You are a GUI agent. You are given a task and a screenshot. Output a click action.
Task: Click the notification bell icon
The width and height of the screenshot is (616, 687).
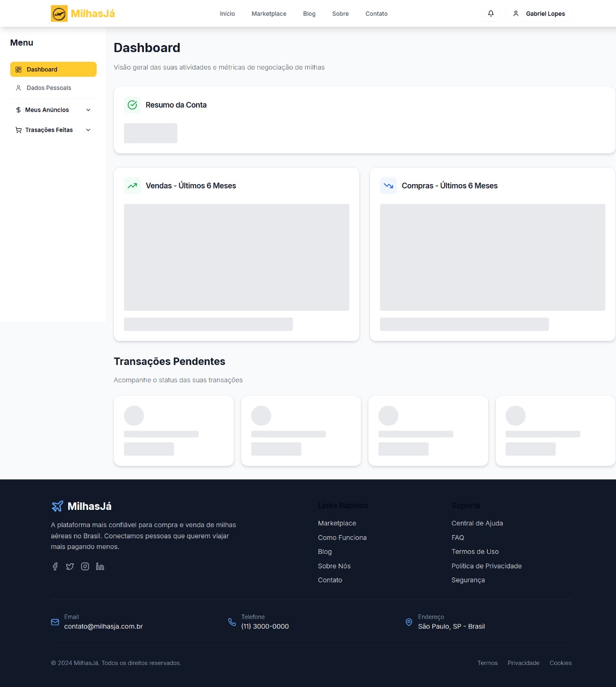[490, 13]
